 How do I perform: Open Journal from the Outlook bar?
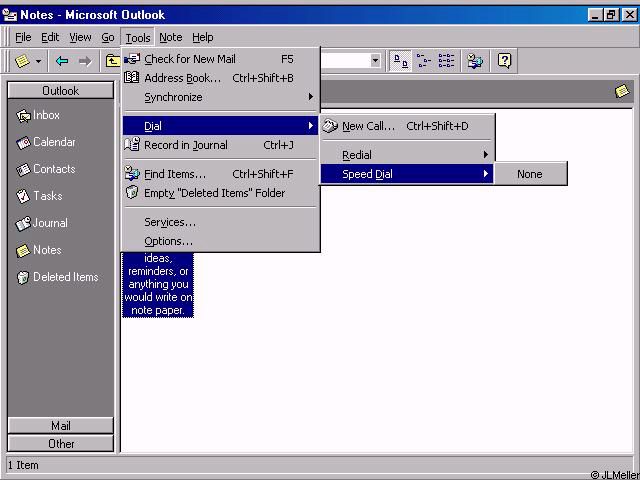50,223
